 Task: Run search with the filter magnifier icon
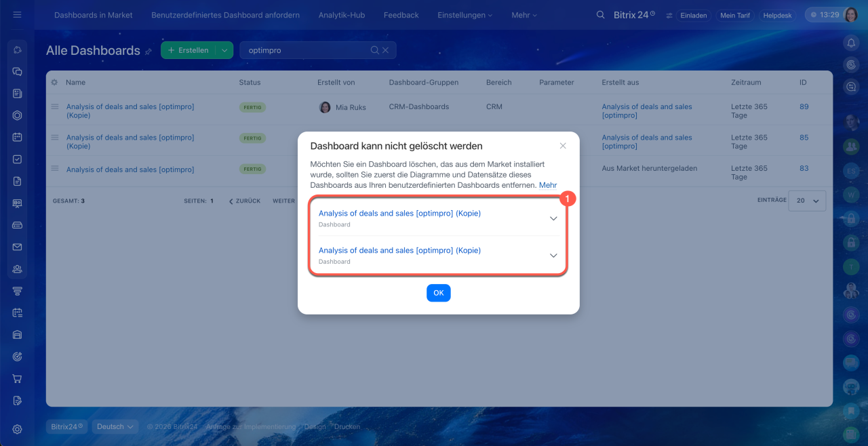374,50
